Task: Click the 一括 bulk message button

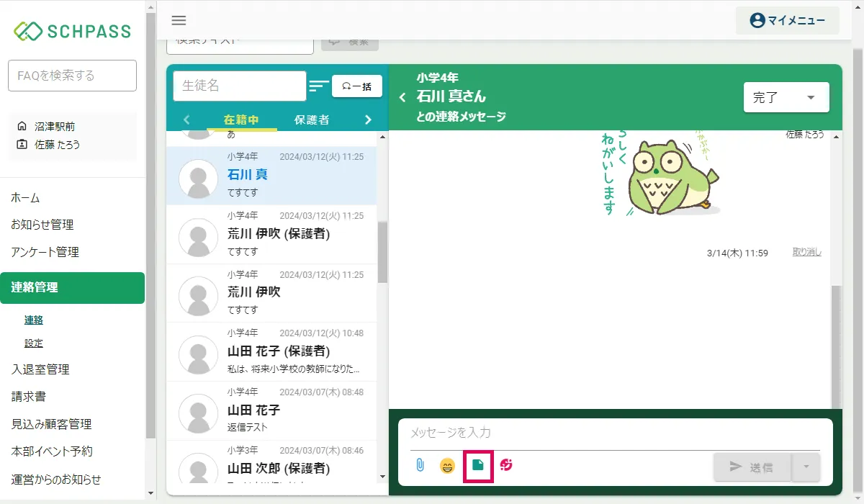Action: [357, 86]
